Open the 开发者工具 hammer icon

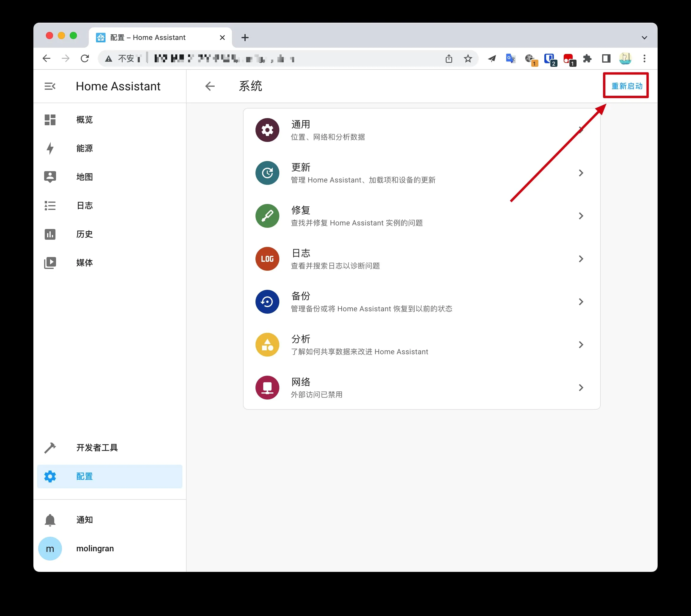click(x=50, y=448)
